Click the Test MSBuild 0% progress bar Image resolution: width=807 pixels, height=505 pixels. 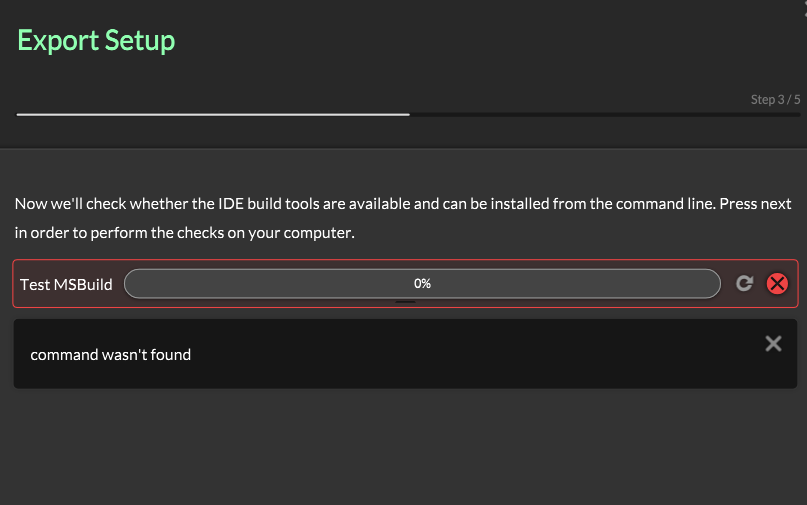click(x=300, y=284)
